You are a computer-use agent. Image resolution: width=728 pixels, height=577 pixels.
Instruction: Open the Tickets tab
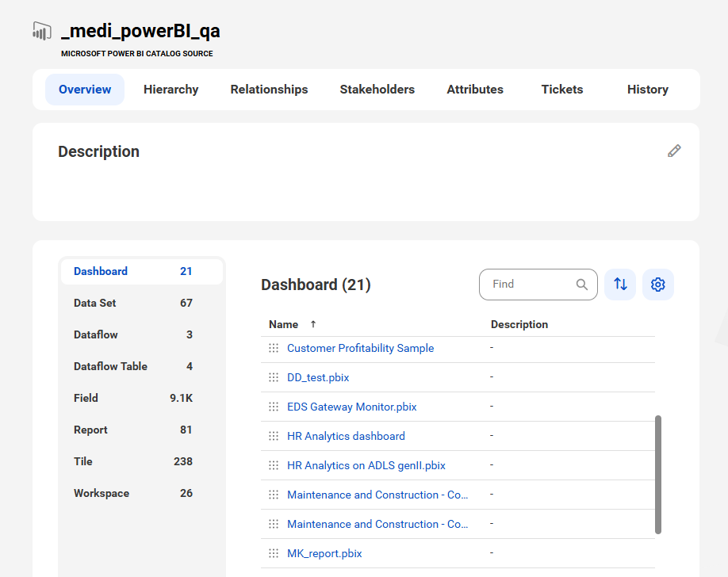562,90
